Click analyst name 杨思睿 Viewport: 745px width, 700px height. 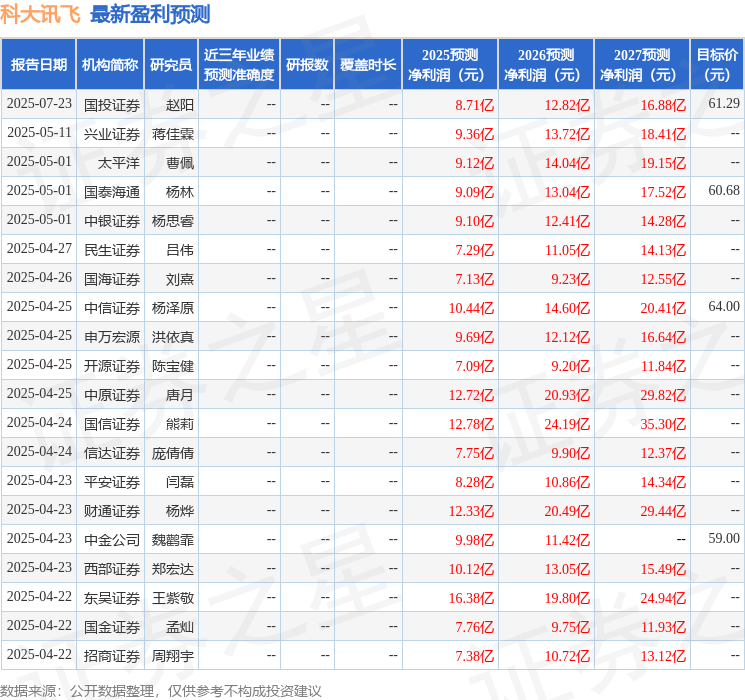pyautogui.click(x=172, y=221)
